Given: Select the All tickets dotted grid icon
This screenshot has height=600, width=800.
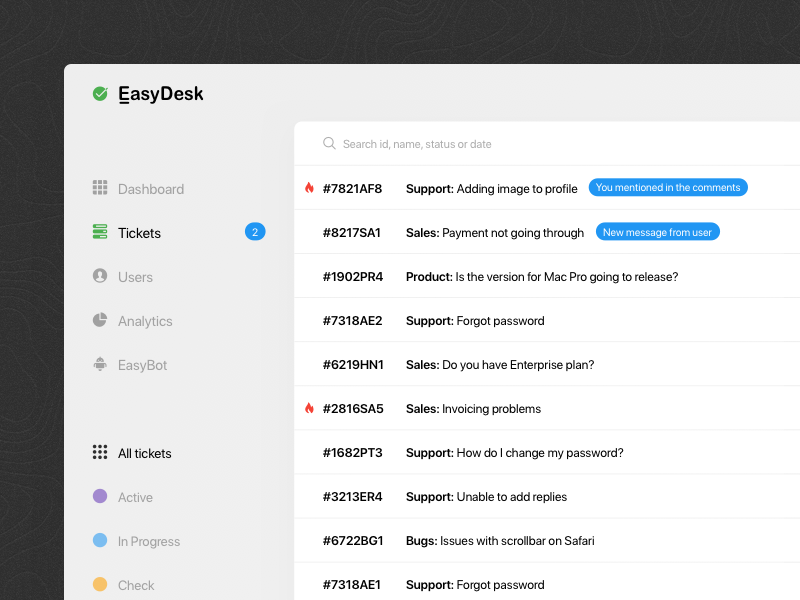Looking at the screenshot, I should [100, 452].
